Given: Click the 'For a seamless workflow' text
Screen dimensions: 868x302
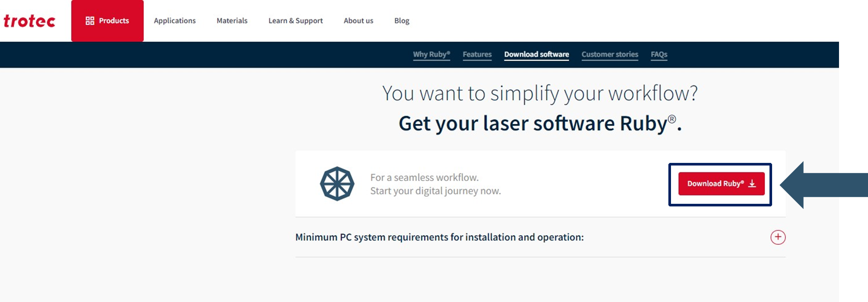Looking at the screenshot, I should pyautogui.click(x=424, y=177).
